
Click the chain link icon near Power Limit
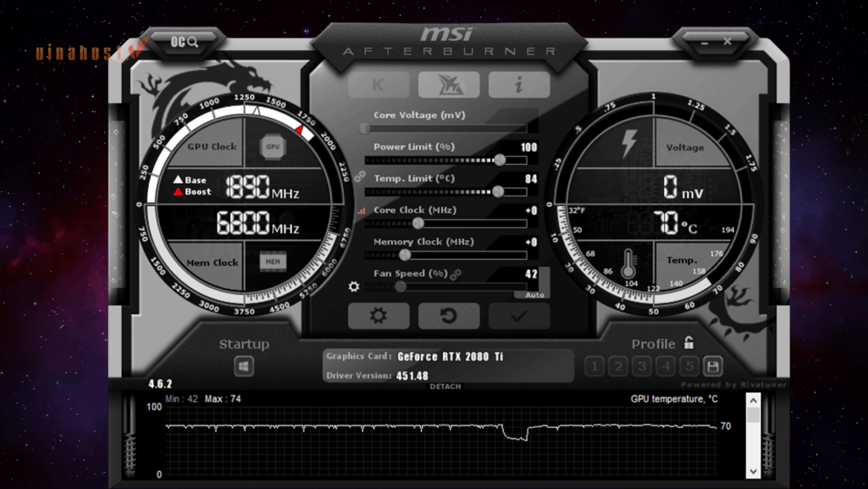(360, 176)
